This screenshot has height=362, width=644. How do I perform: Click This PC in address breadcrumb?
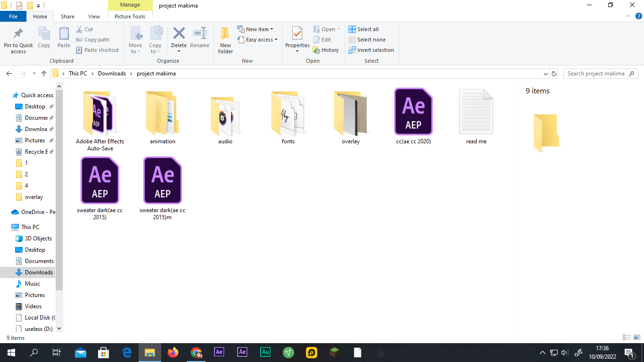(78, 74)
